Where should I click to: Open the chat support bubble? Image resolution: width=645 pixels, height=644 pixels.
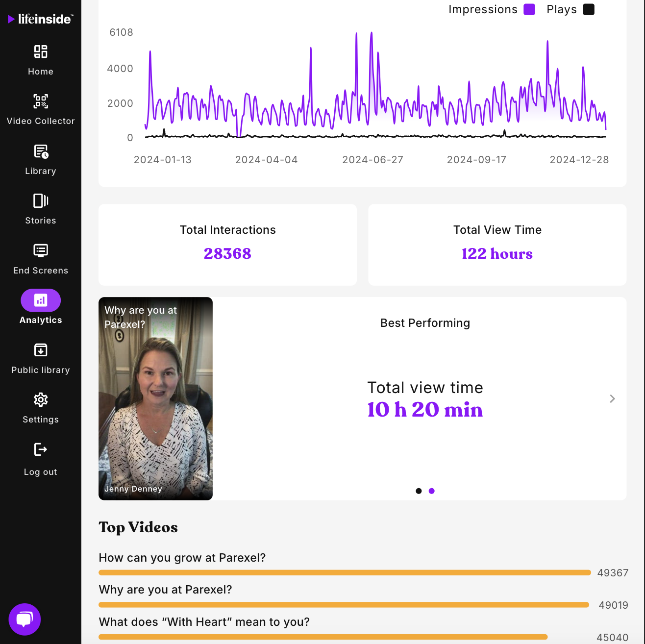point(25,619)
